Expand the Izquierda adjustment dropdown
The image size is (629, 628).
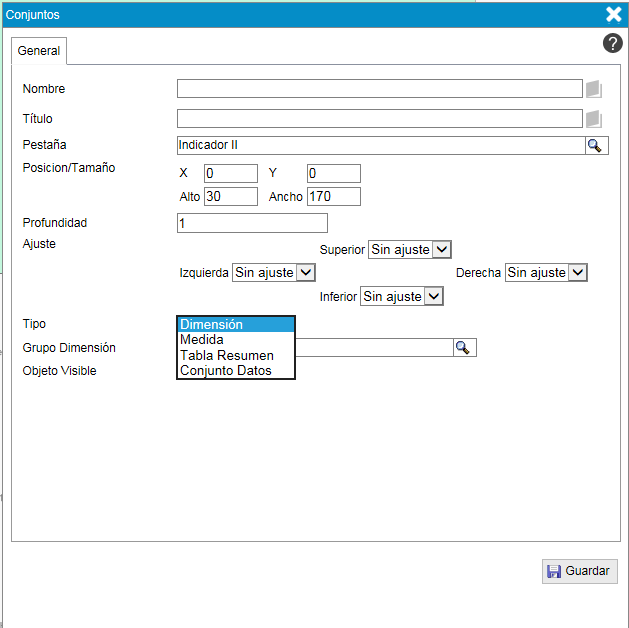point(274,272)
